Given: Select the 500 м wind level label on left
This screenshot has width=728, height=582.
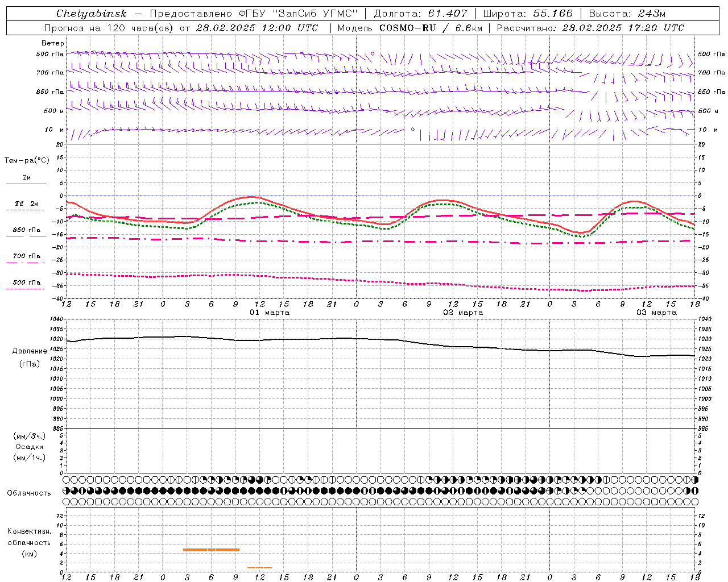Looking at the screenshot, I should click(x=54, y=111).
